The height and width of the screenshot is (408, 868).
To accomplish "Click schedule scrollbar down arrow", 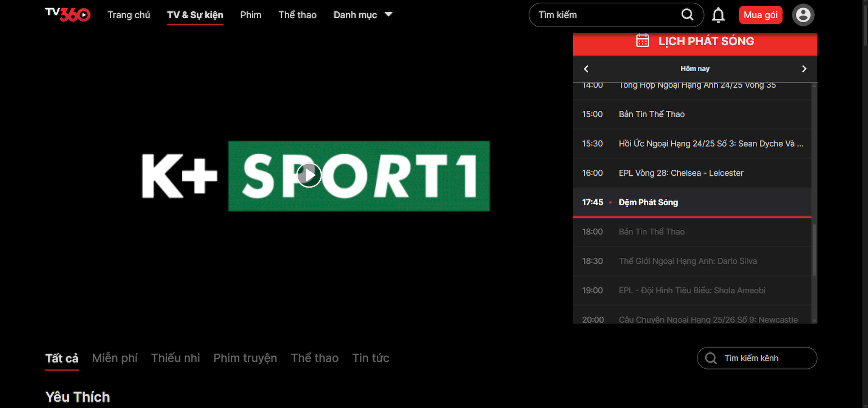I will click(814, 321).
